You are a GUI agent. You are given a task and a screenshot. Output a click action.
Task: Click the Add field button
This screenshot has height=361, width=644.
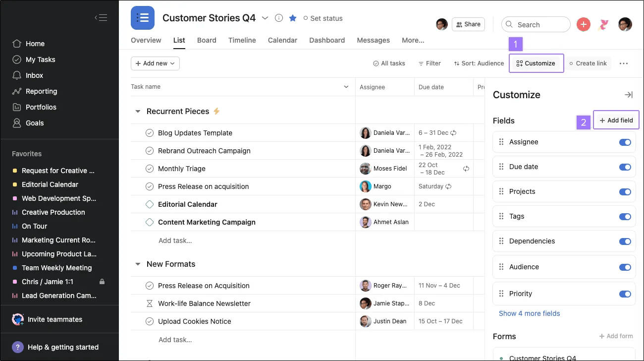pos(616,120)
